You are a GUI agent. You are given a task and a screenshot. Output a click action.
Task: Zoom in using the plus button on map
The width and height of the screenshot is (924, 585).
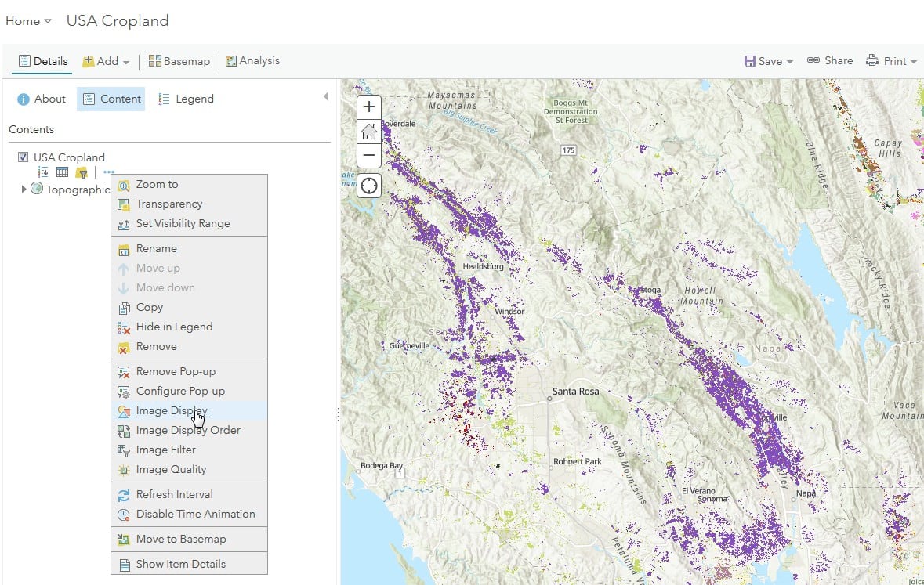click(368, 107)
